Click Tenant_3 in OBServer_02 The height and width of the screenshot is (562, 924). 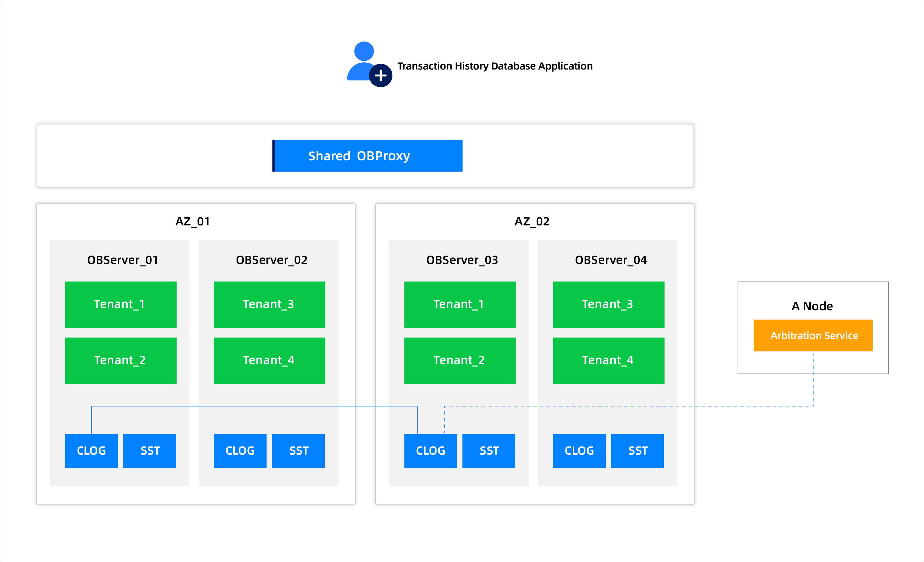click(269, 304)
